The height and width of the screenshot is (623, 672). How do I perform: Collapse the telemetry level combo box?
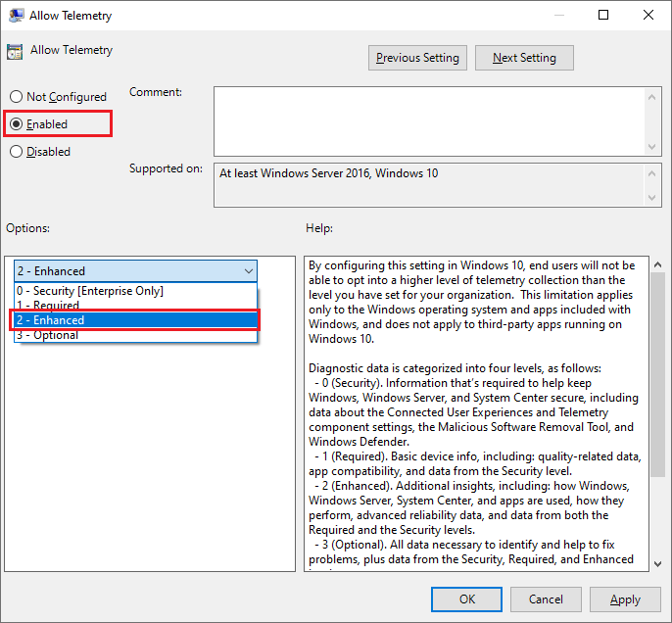[247, 271]
